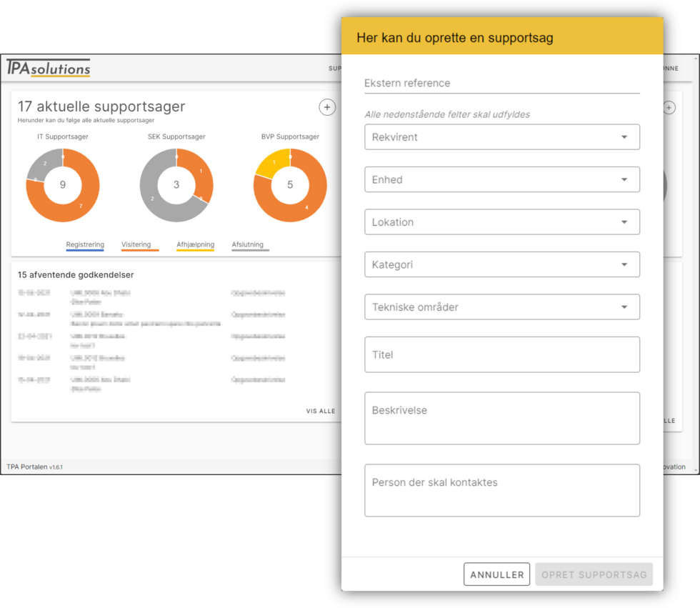
Task: Open the Kategori dropdown list
Action: point(501,264)
